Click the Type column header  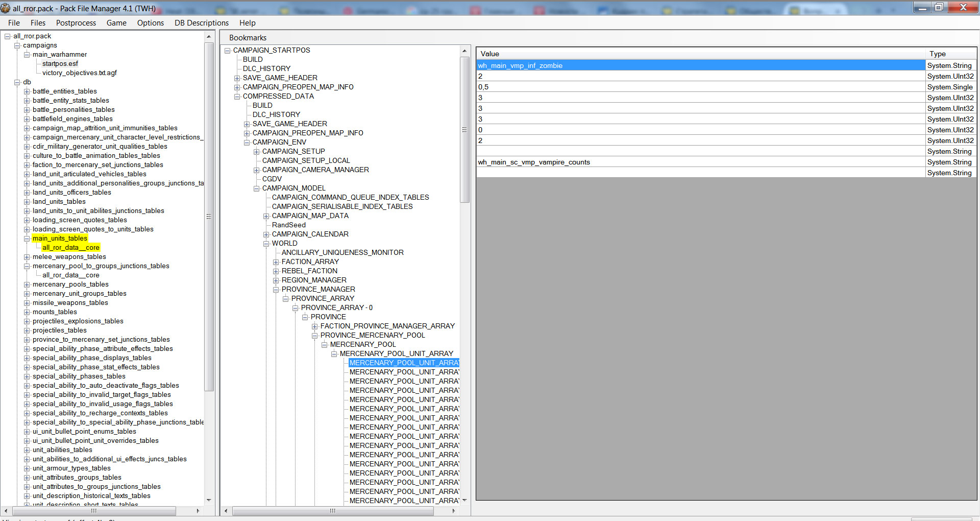951,54
